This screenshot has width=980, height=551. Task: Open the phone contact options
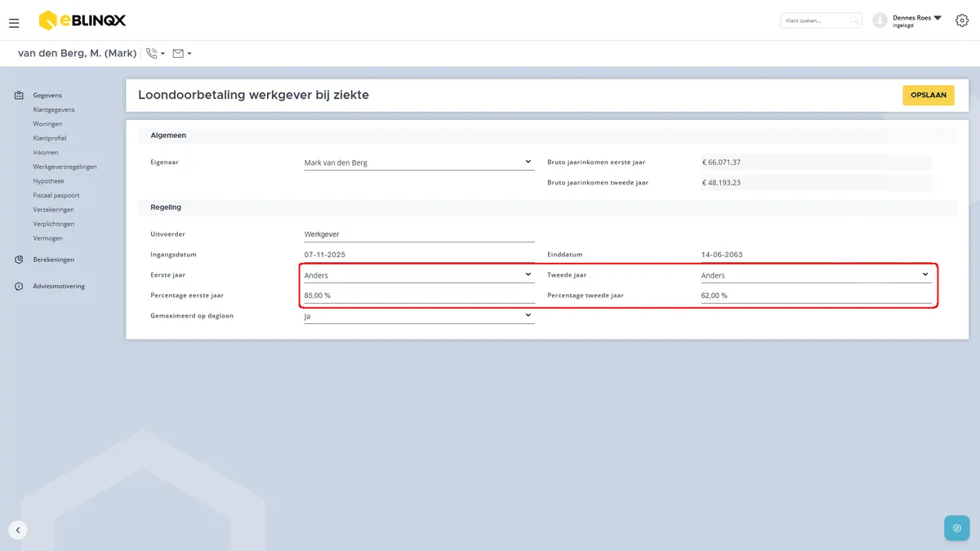[x=155, y=54]
